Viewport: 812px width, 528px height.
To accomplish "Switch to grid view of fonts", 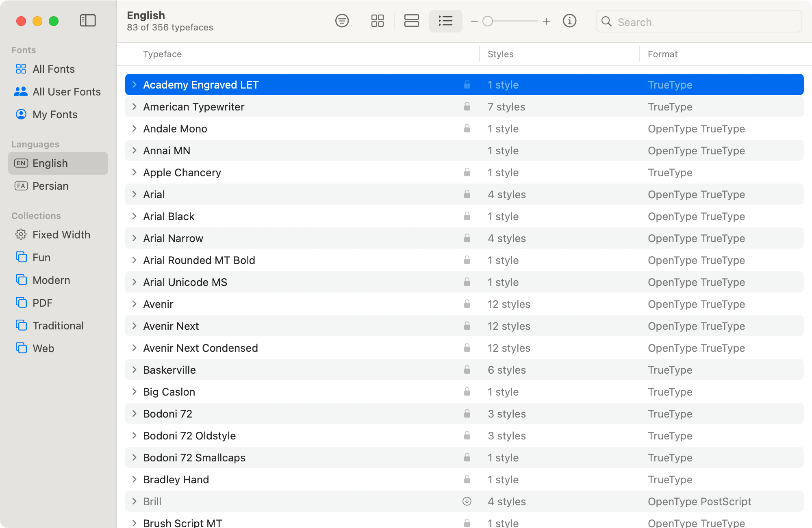I will click(x=377, y=21).
